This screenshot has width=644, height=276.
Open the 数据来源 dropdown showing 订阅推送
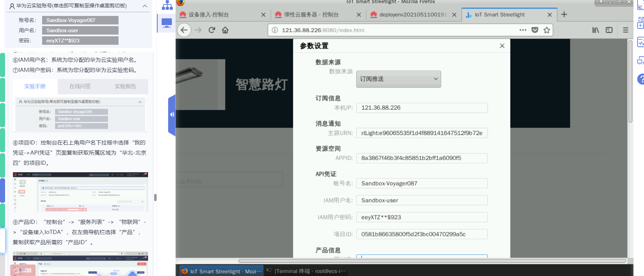pos(398,79)
